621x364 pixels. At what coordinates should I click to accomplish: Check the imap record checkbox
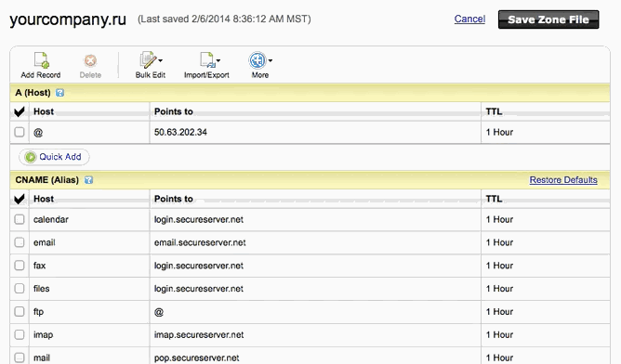(x=20, y=334)
